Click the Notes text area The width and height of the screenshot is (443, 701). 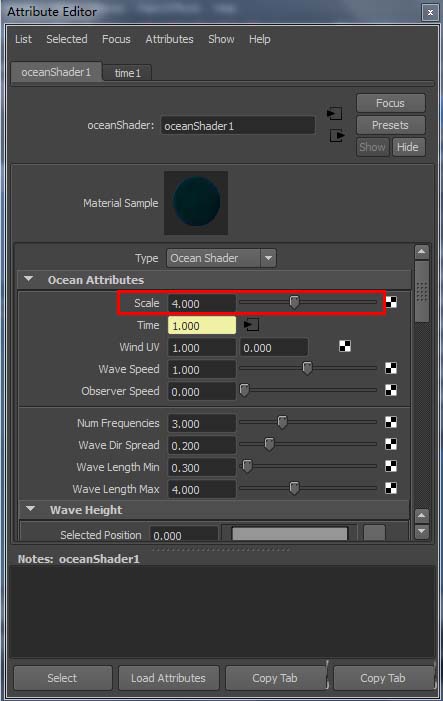coord(222,612)
